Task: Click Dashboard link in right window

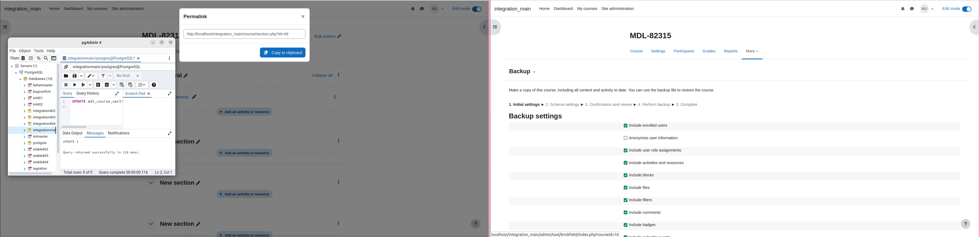Action: 563,9
